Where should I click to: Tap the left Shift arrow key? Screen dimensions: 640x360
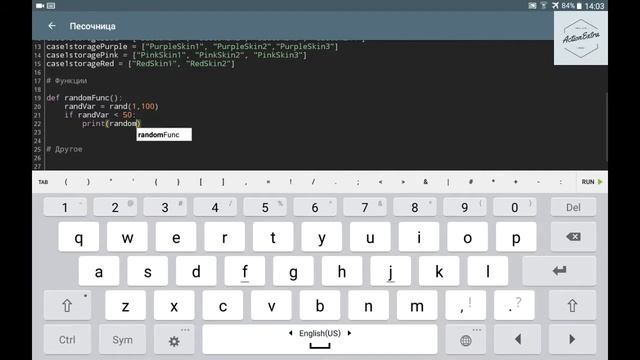tap(67, 305)
